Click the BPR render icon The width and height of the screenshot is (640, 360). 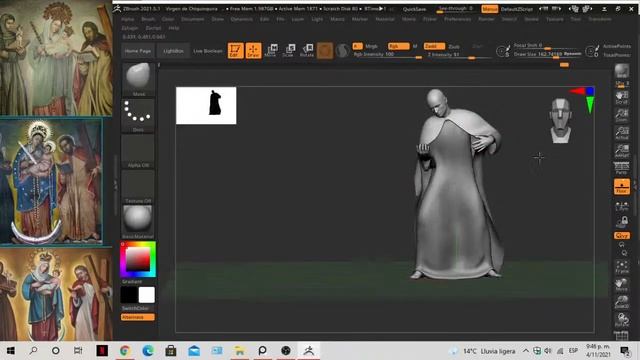point(622,72)
